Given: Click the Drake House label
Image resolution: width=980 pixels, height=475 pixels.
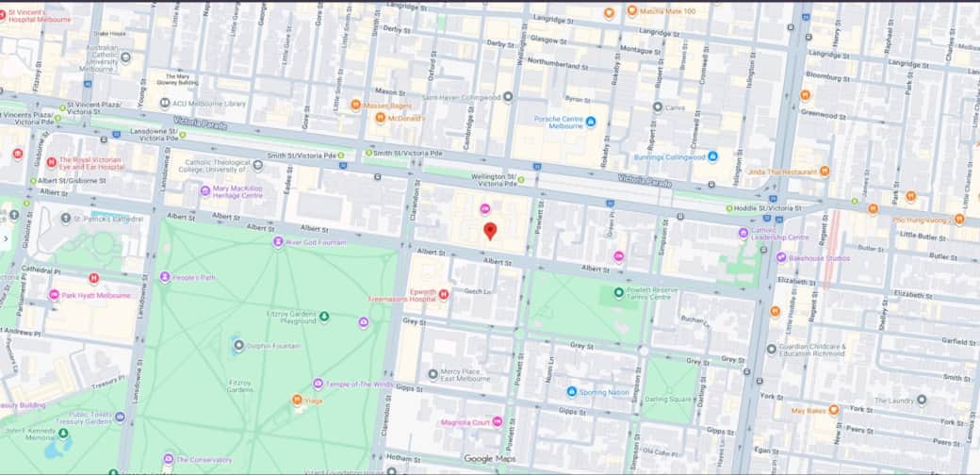Looking at the screenshot, I should 111,34.
